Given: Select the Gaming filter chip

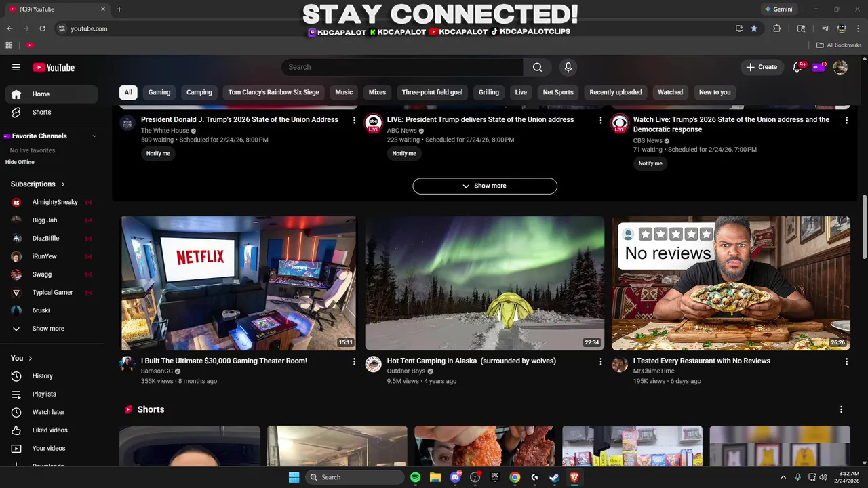Looking at the screenshot, I should click(x=159, y=92).
